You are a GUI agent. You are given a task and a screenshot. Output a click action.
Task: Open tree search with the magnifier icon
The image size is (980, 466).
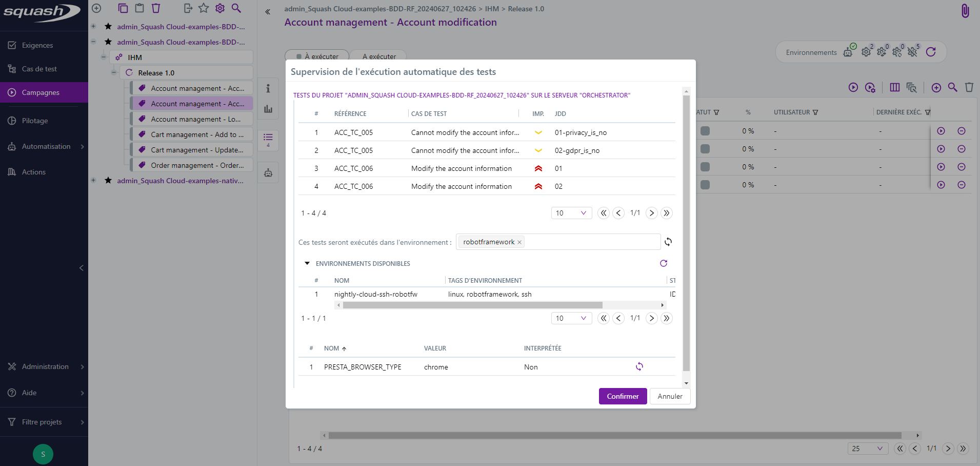pyautogui.click(x=236, y=8)
